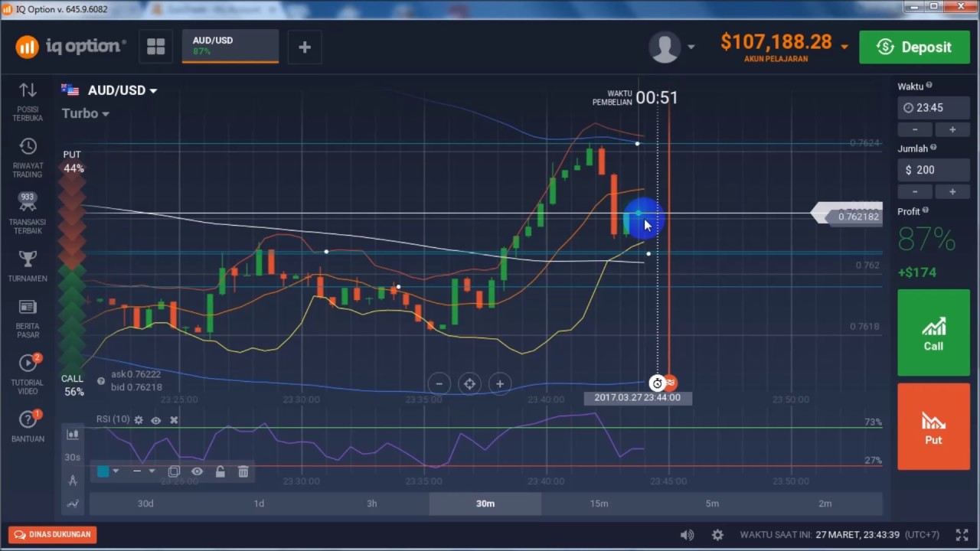Open Transaksi Terbaik leaderboard

click(x=28, y=214)
